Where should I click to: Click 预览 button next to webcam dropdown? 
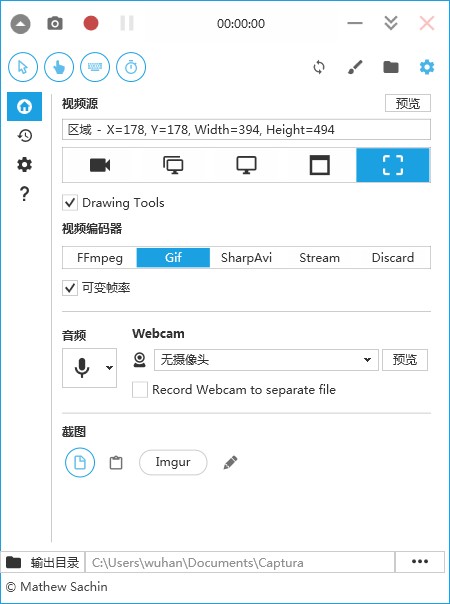405,360
